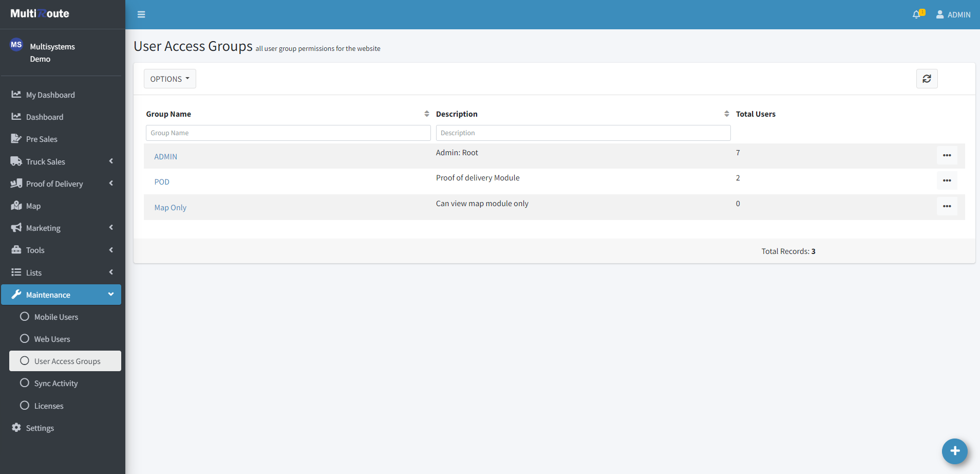This screenshot has width=980, height=474.
Task: Click the Description filter input field
Action: [583, 133]
